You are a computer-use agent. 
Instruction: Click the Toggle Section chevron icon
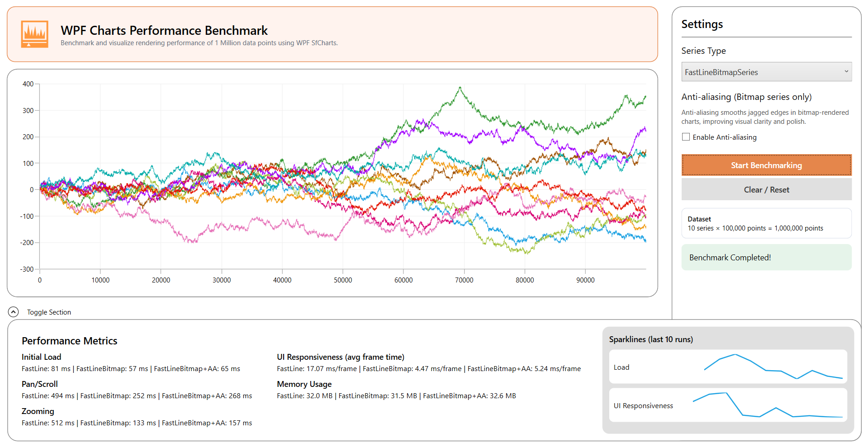[x=14, y=312]
